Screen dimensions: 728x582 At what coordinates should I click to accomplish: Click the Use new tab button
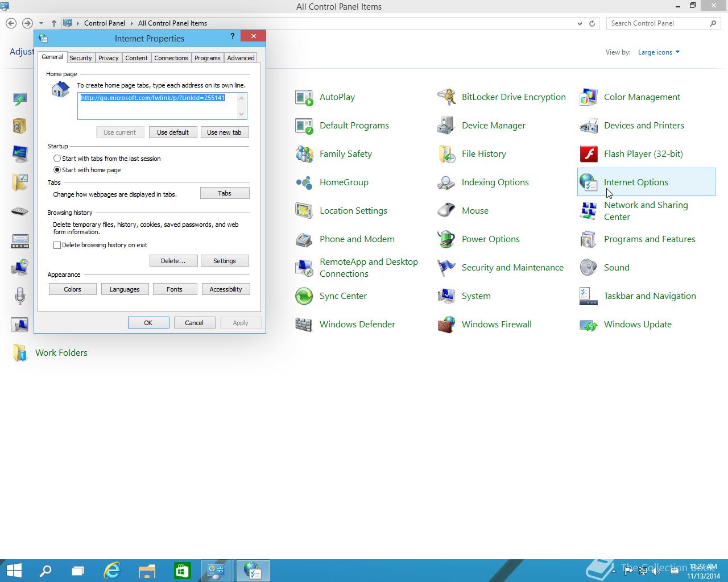click(224, 132)
